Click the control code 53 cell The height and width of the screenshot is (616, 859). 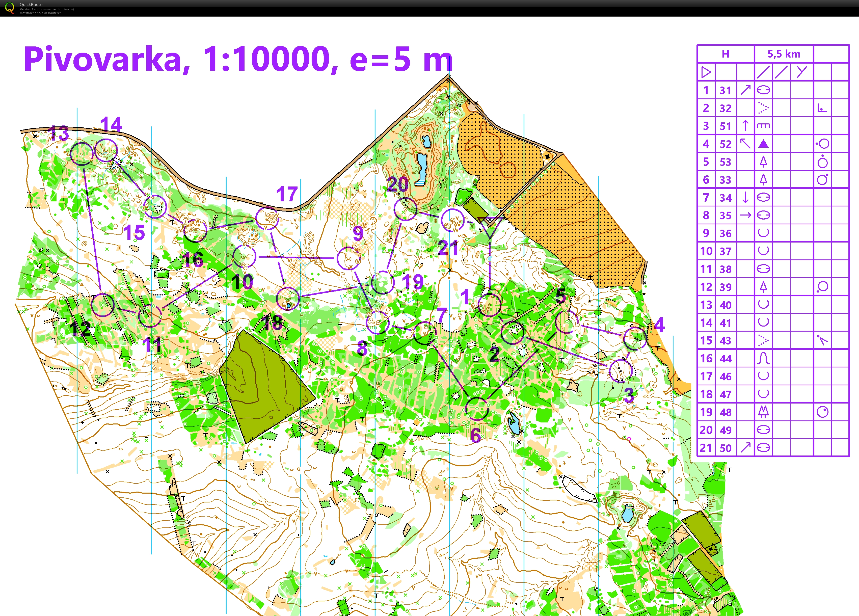pyautogui.click(x=725, y=162)
